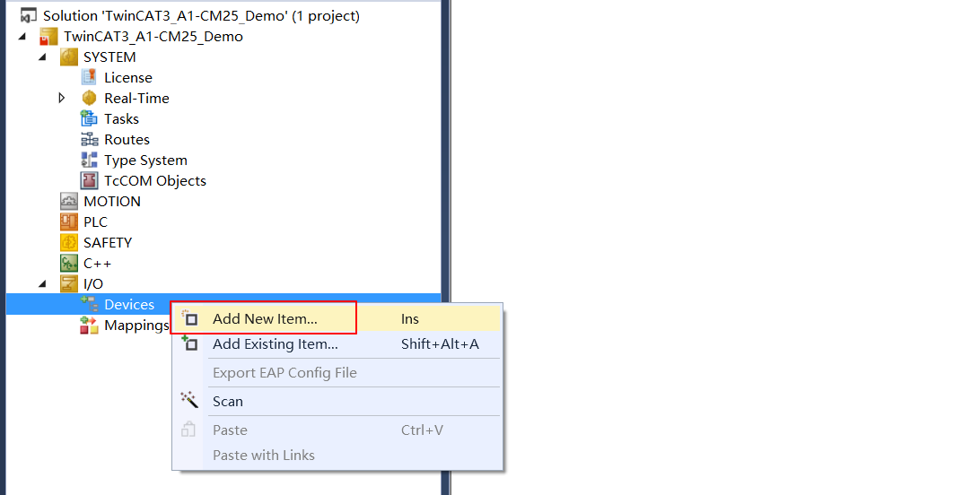Image resolution: width=980 pixels, height=495 pixels.
Task: Select the Tasks tree item
Action: pos(121,118)
